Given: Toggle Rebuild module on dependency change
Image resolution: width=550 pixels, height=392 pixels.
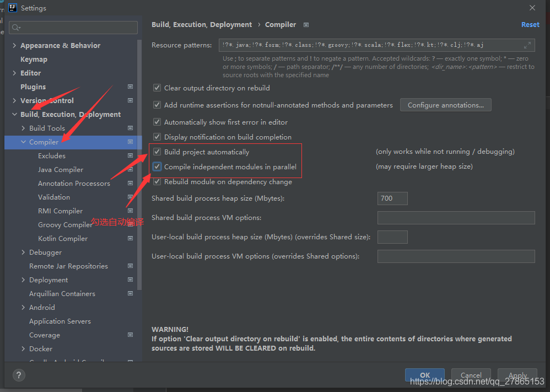Looking at the screenshot, I should pyautogui.click(x=157, y=181).
